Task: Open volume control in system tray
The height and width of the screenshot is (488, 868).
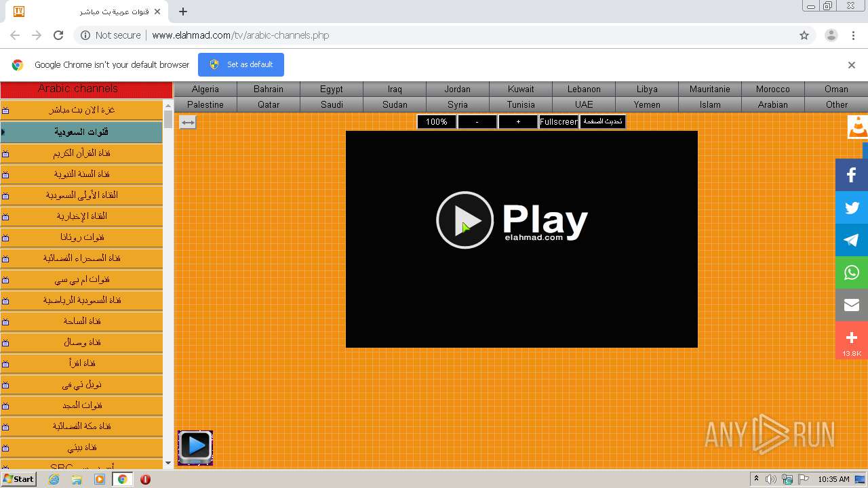Action: coord(771,479)
